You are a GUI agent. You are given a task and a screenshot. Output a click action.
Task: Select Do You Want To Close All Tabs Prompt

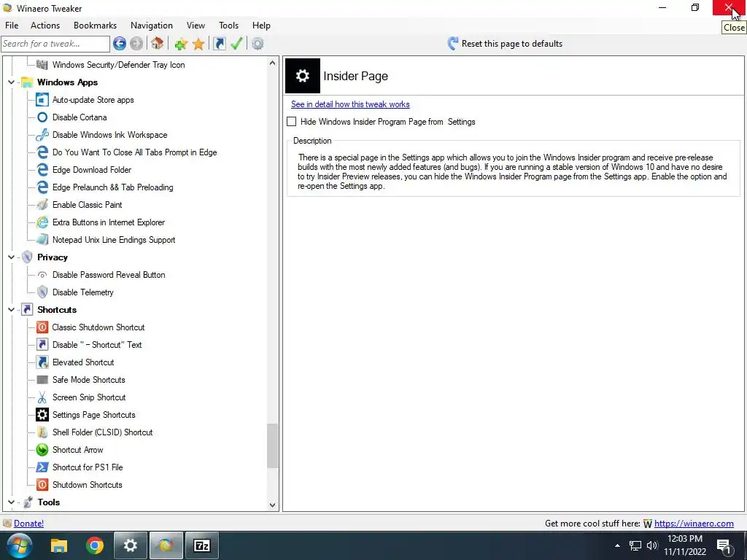(x=134, y=152)
